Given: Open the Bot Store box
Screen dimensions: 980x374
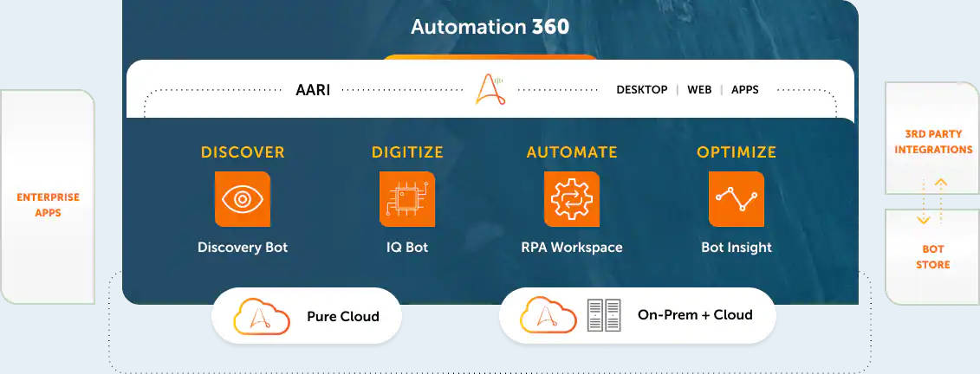Looking at the screenshot, I should [933, 256].
